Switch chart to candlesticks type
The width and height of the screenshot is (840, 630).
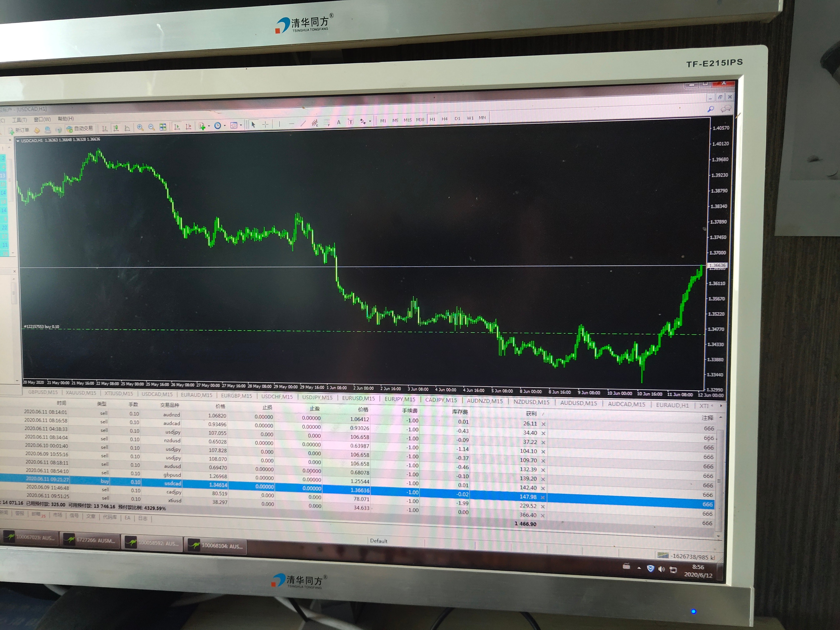click(x=116, y=128)
